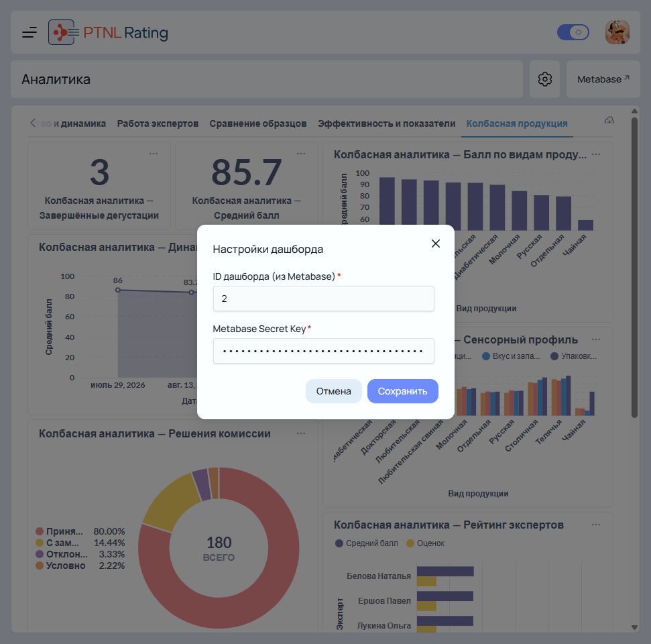651x644 pixels.
Task: Open options of Балл по видам продукции chart
Action: pyautogui.click(x=596, y=154)
